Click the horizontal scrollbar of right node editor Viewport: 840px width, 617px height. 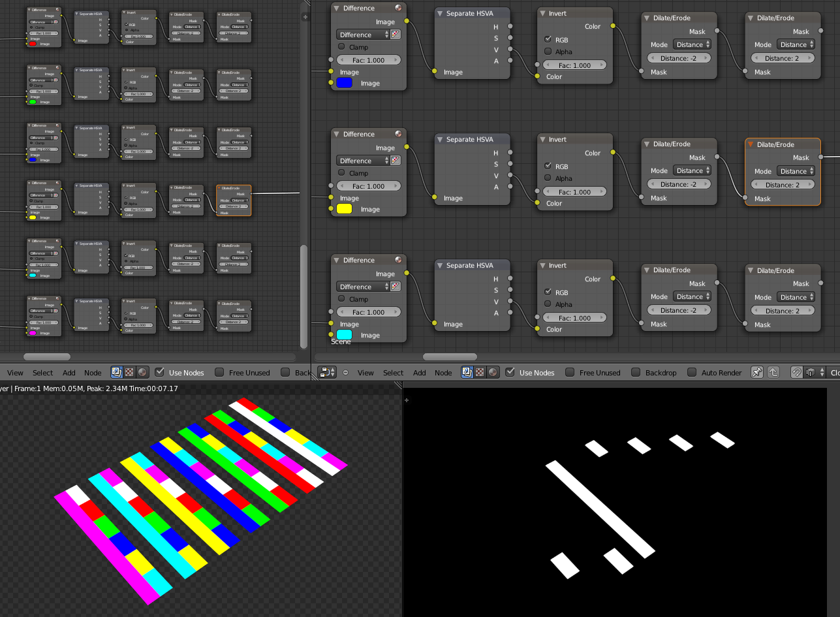450,356
